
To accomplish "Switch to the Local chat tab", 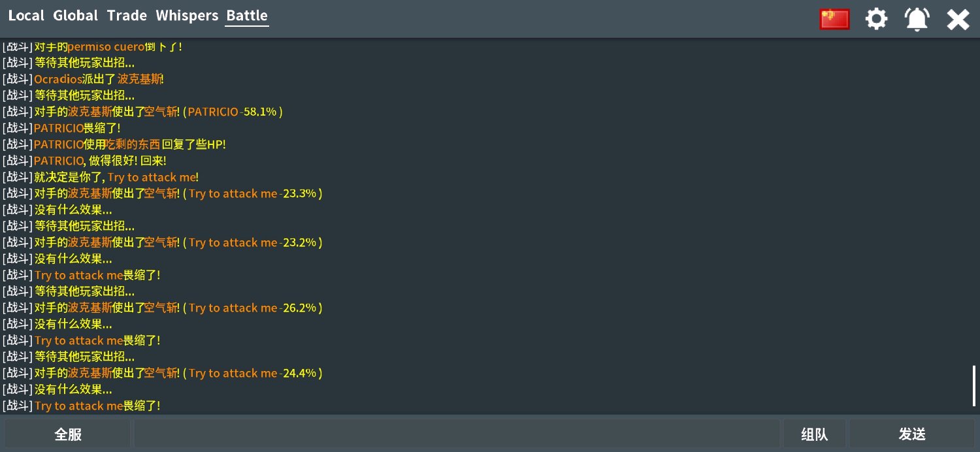I will point(26,16).
